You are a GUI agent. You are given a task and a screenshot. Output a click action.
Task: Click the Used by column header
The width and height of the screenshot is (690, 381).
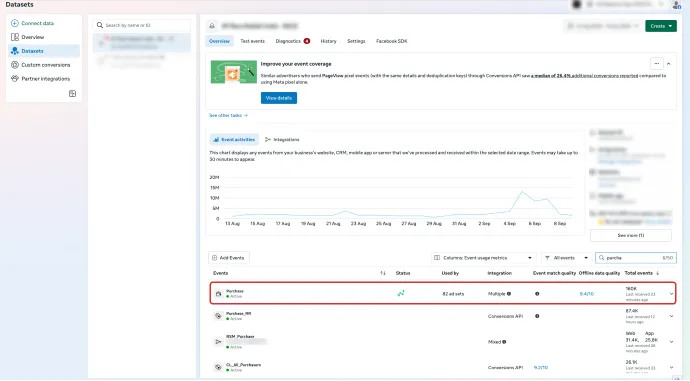pos(450,273)
